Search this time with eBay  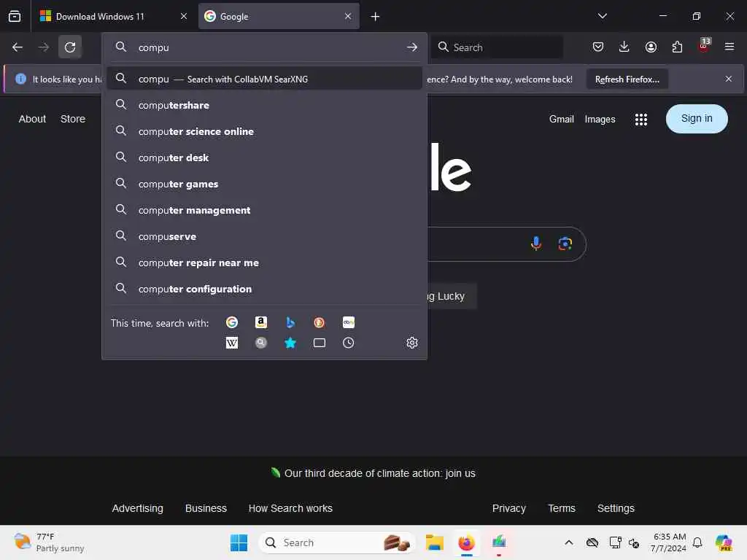tap(348, 322)
